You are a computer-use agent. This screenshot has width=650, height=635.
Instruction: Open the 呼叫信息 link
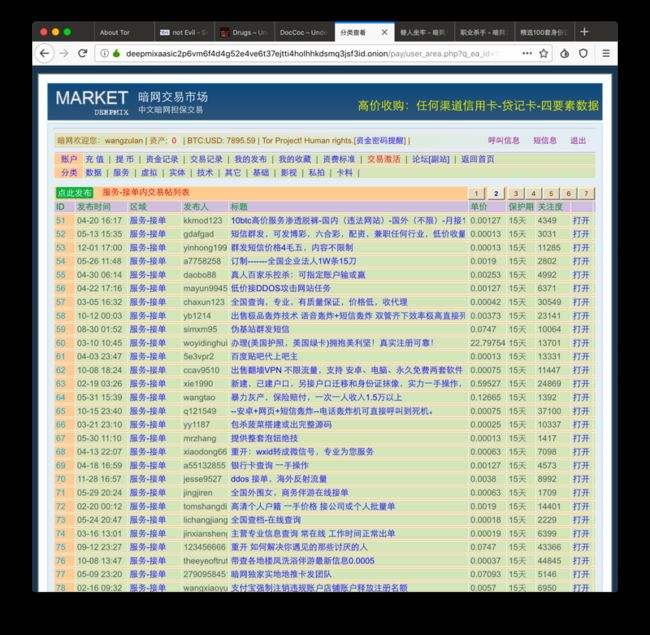(504, 141)
